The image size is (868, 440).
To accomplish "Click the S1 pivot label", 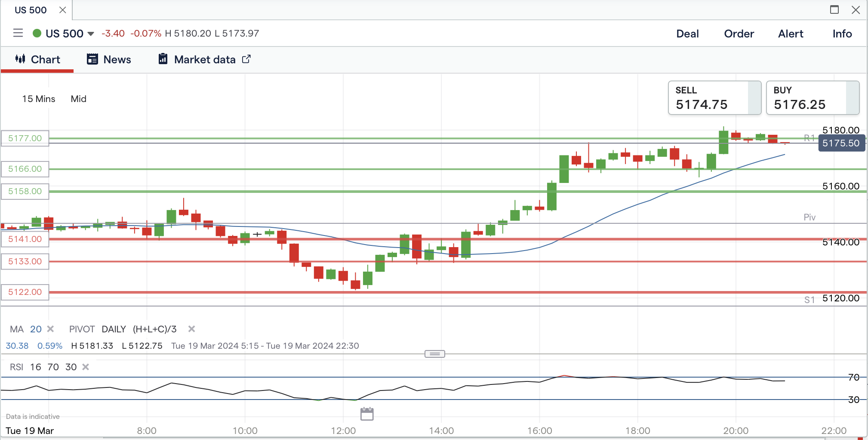I will pyautogui.click(x=810, y=300).
